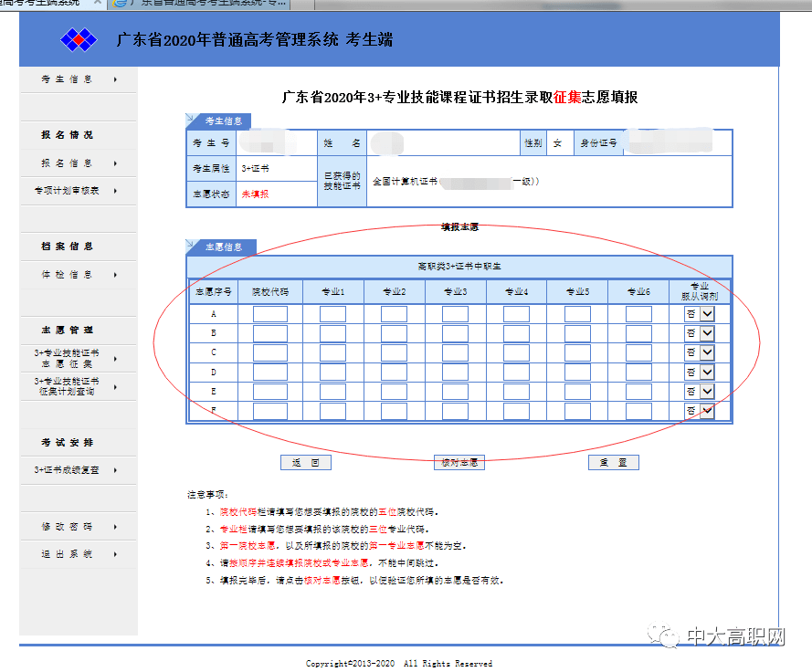
Task: Focus 专业5 field in row F
Action: point(577,411)
